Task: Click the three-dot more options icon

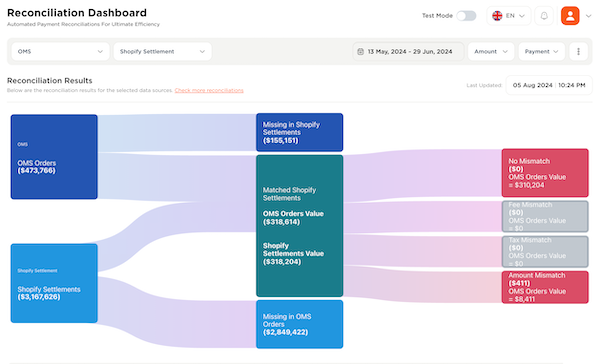Action: tap(578, 51)
